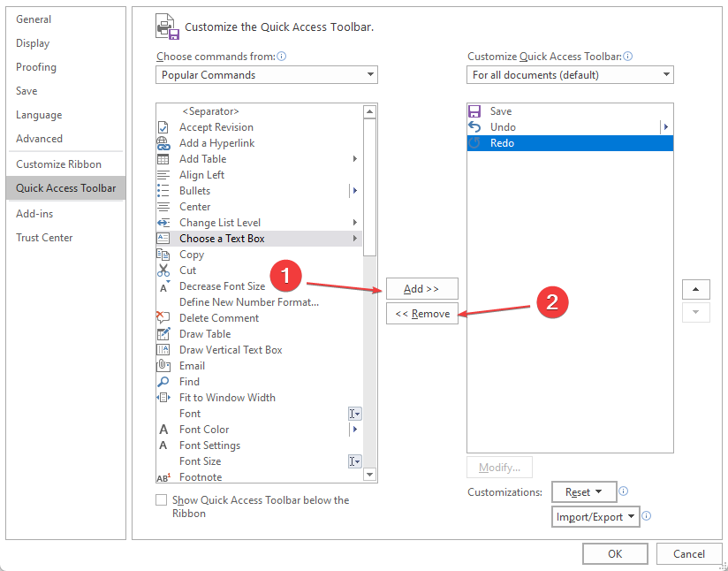728x571 pixels.
Task: Expand the Add Table submenu arrow
Action: [354, 159]
